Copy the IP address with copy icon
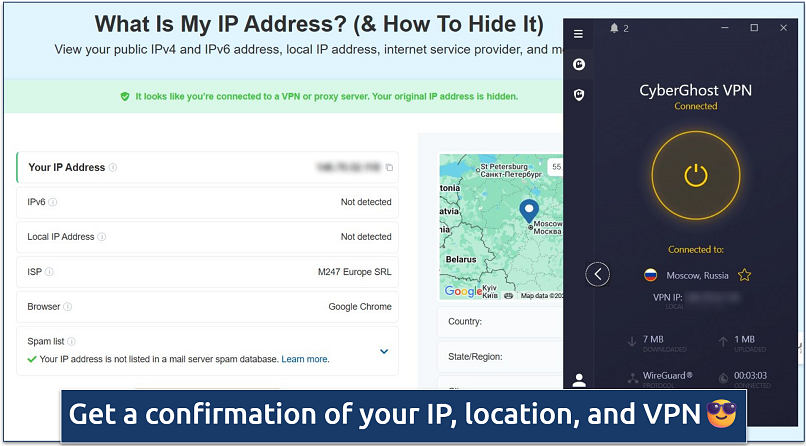 tap(389, 168)
